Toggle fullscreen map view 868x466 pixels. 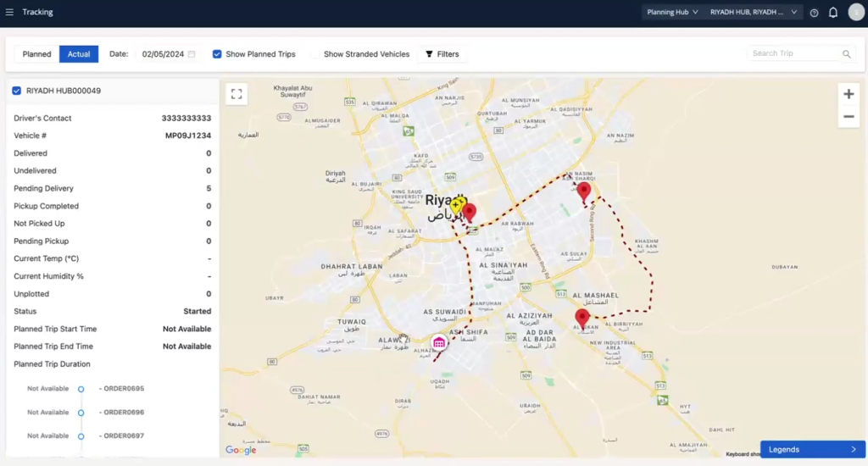coord(236,95)
